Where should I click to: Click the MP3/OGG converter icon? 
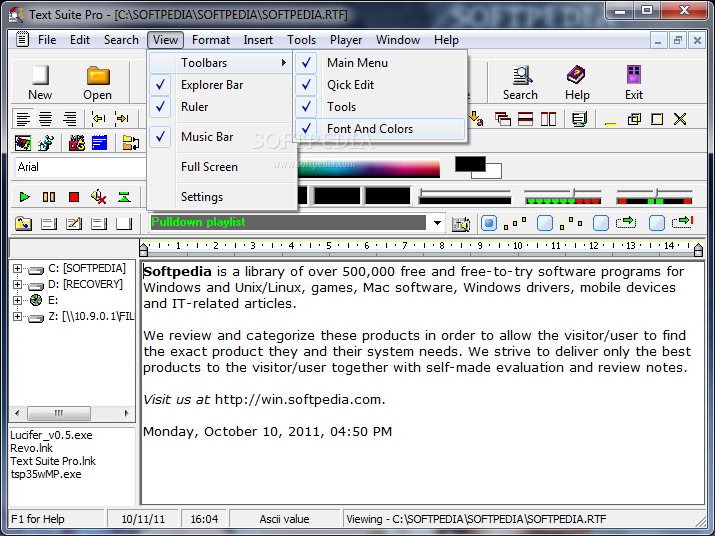coord(77,143)
